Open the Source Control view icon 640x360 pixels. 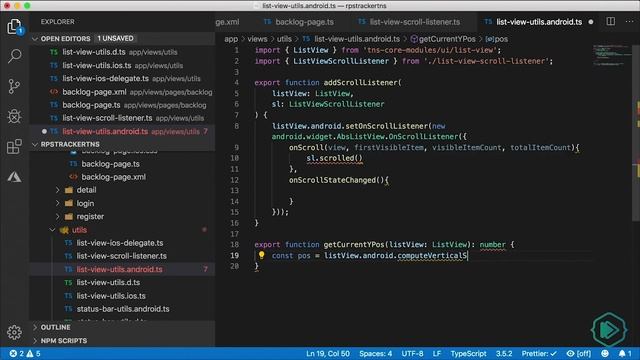[14, 86]
